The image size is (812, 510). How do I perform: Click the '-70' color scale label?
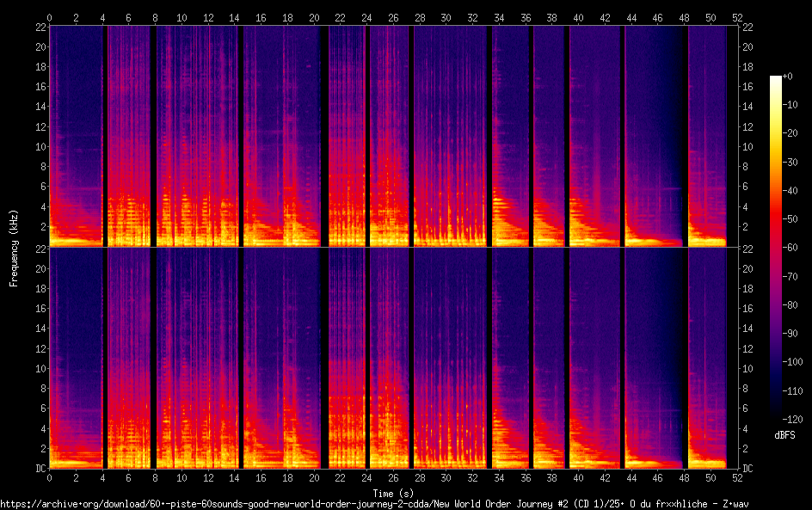[x=790, y=276]
